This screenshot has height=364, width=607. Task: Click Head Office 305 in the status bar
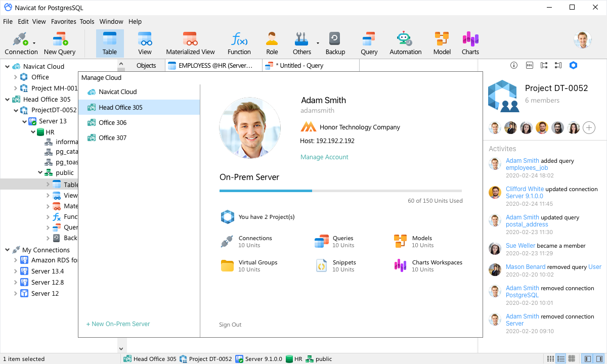150,359
